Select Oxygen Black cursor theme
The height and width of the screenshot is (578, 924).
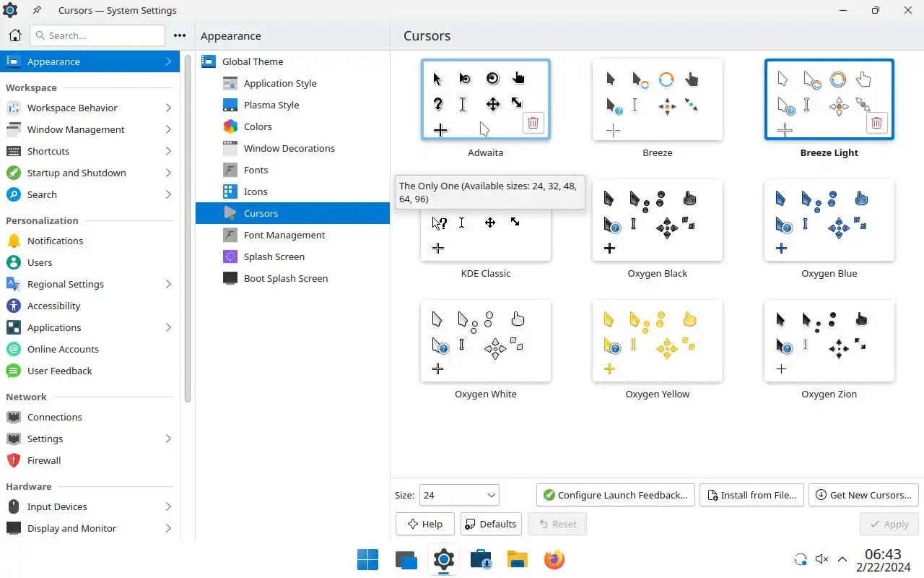pos(658,220)
